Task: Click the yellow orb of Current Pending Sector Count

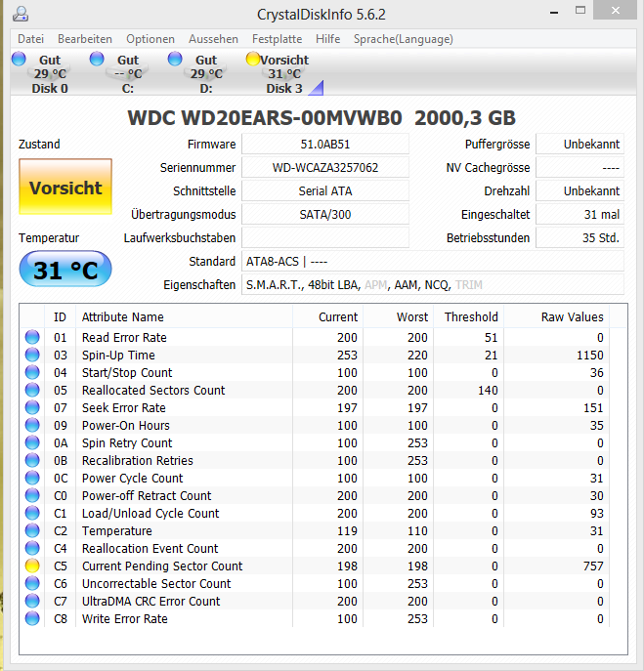Action: tap(32, 566)
